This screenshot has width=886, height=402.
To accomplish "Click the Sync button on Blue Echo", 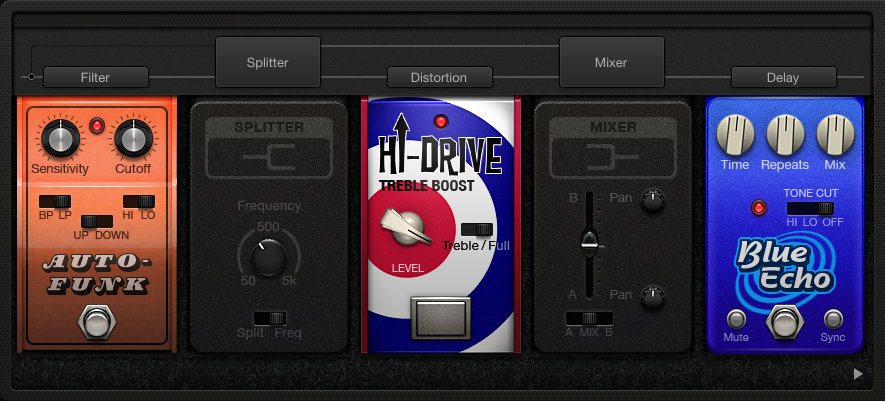I will click(x=833, y=319).
